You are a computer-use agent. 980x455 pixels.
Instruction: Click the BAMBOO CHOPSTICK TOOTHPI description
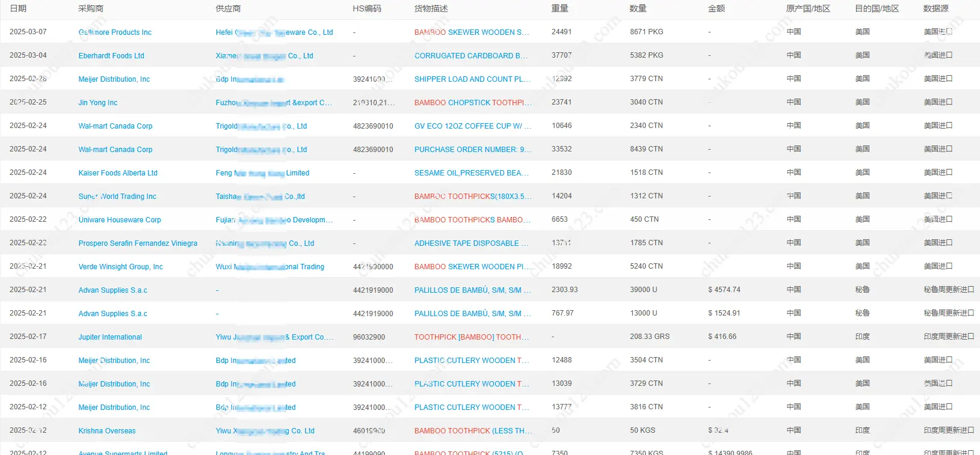point(472,103)
